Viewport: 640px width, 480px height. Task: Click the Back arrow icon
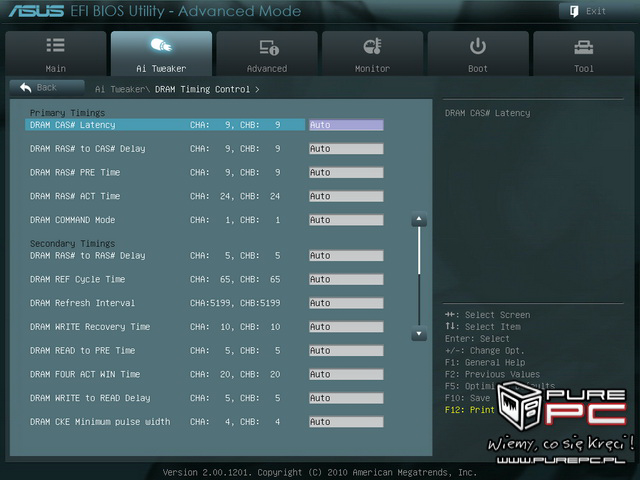click(26, 87)
